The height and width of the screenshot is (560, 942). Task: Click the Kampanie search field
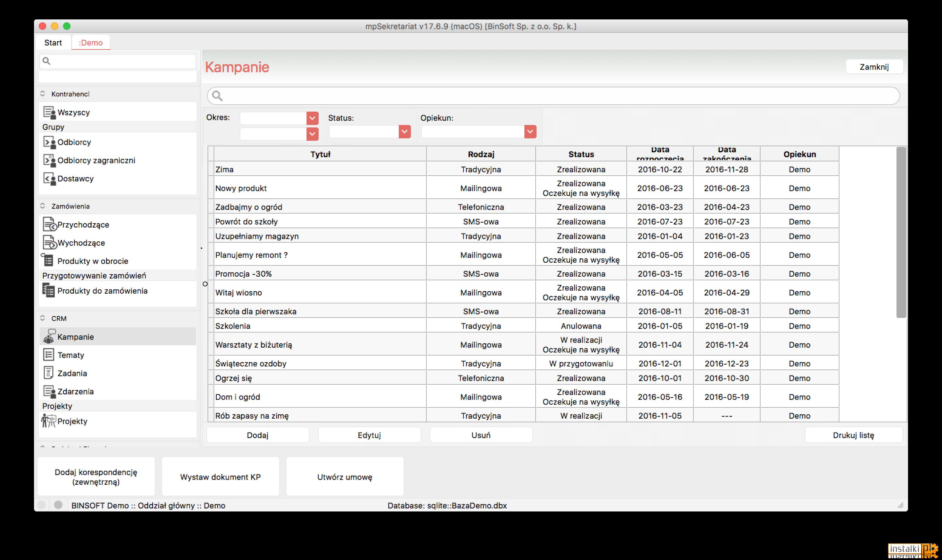pyautogui.click(x=553, y=96)
